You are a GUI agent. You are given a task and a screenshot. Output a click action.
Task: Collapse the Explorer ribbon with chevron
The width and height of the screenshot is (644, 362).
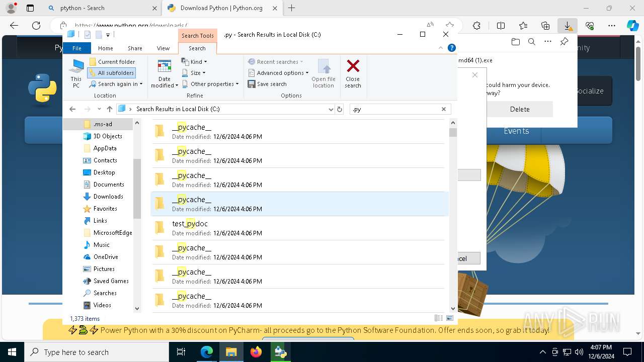(x=441, y=48)
